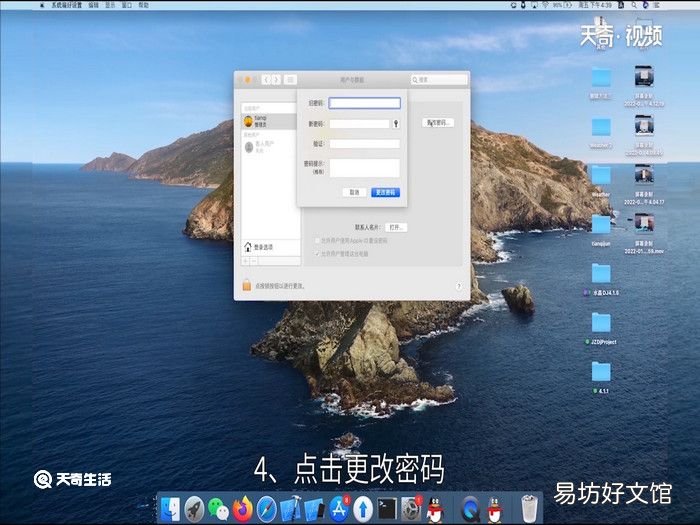
Task: Open the password assistant key icon
Action: (x=396, y=124)
